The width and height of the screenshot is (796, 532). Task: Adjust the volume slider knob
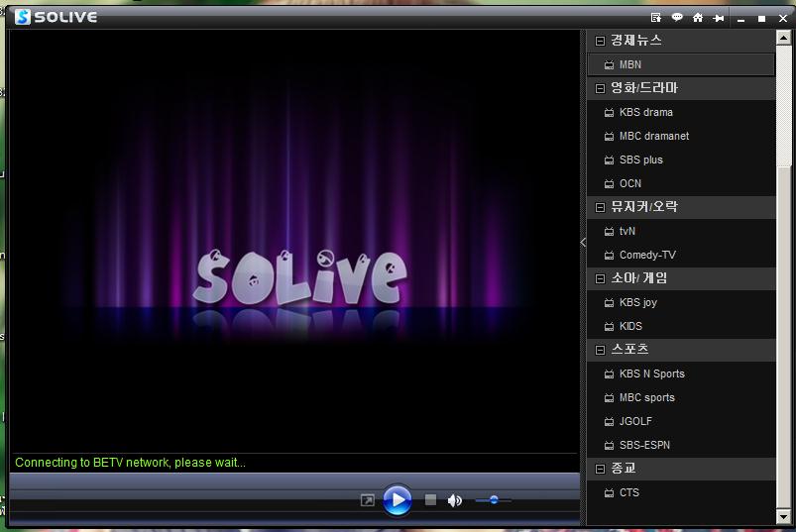point(494,500)
